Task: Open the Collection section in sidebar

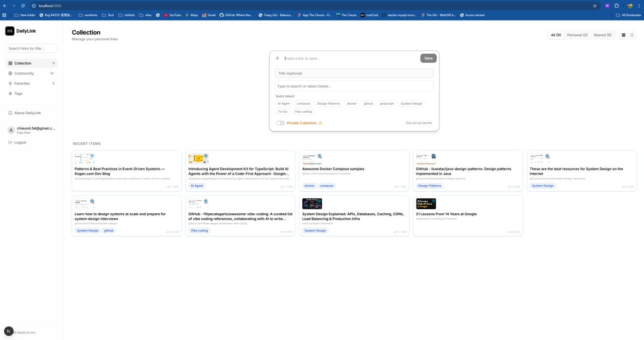Action: coord(22,63)
